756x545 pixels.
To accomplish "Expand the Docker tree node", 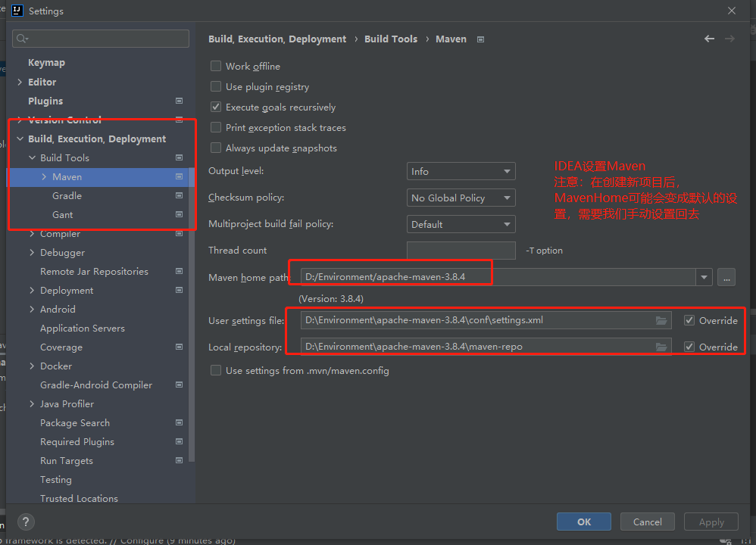I will [33, 366].
